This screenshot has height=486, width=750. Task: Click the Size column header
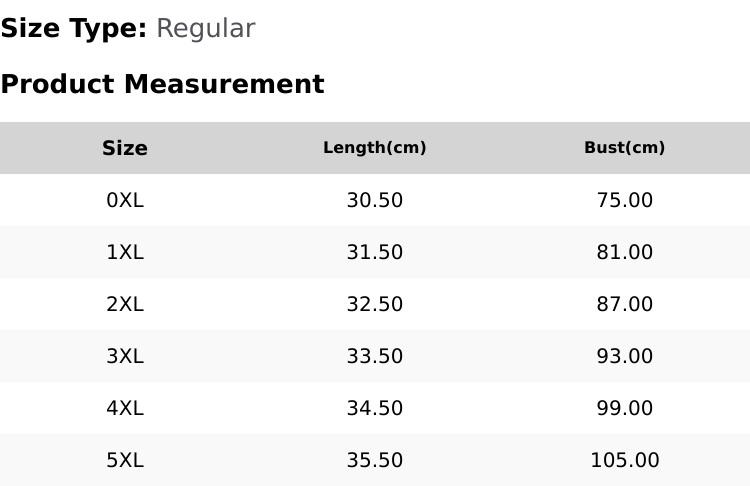pyautogui.click(x=125, y=148)
